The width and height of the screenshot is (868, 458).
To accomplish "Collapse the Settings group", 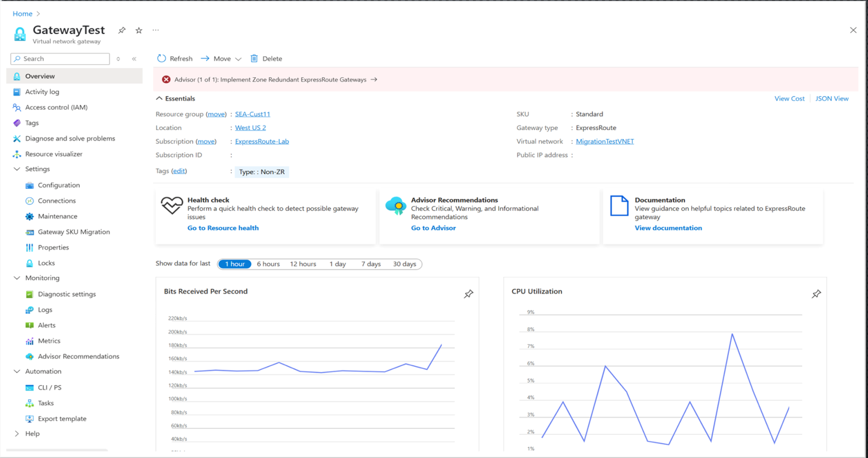I will tap(17, 169).
